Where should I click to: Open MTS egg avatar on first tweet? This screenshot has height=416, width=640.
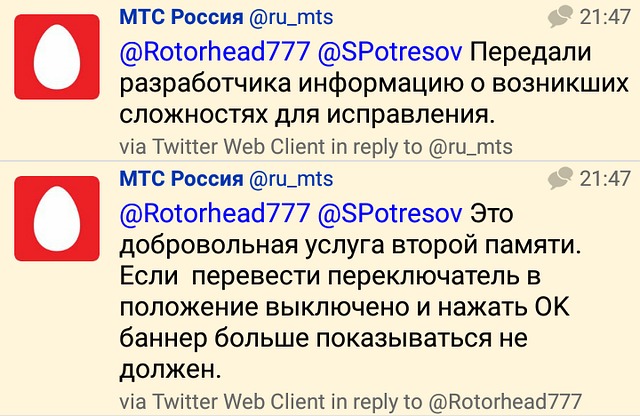57,57
